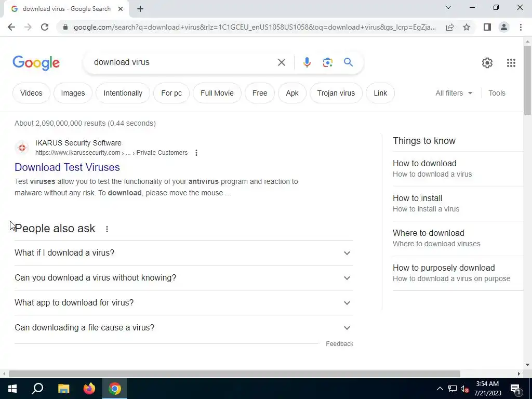Reload the current page
532x399 pixels.
(45, 27)
